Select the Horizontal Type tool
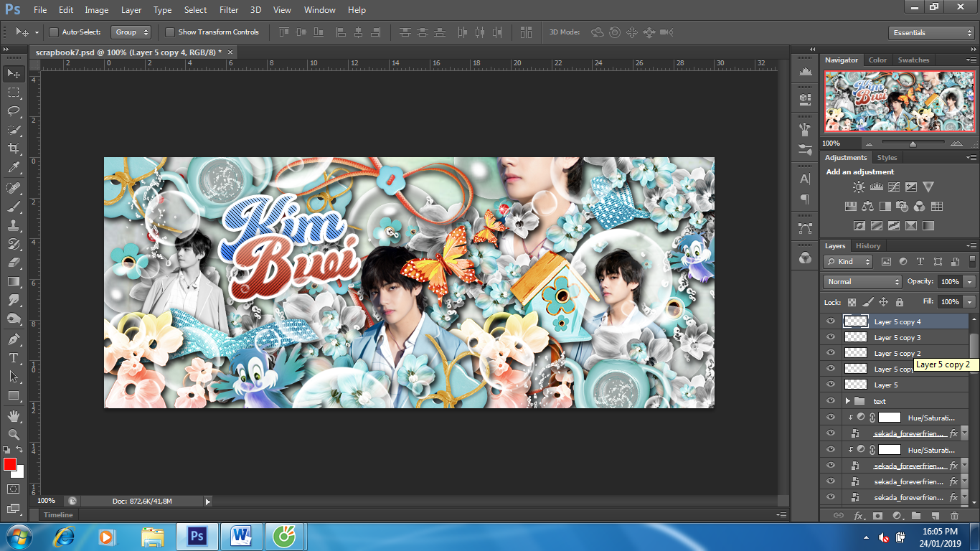The width and height of the screenshot is (980, 551). click(x=13, y=357)
